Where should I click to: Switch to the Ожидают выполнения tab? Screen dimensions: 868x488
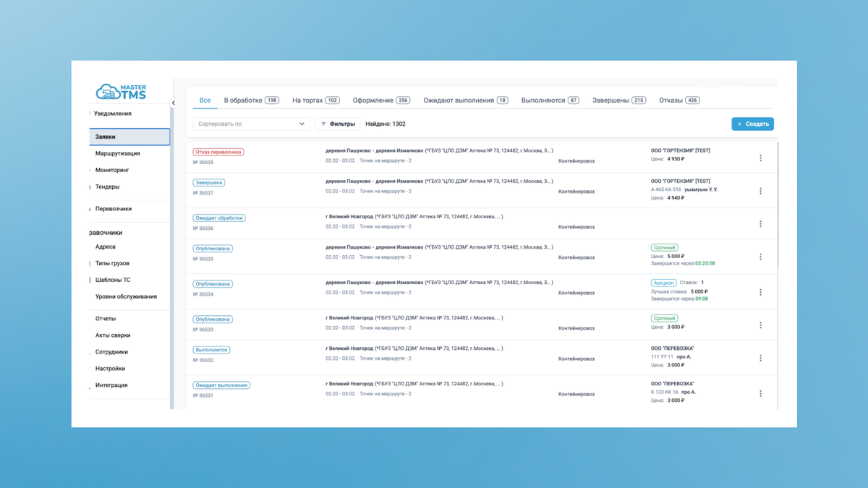click(466, 100)
